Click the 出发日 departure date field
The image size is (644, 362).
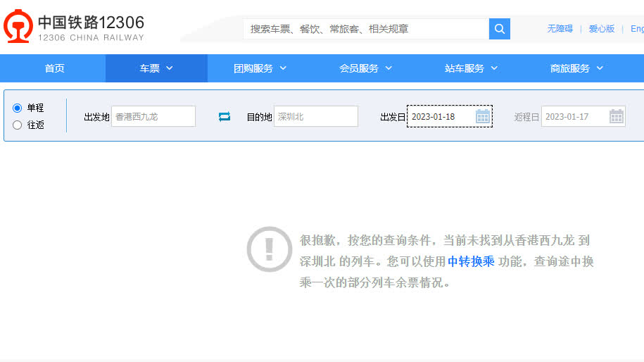coord(441,116)
